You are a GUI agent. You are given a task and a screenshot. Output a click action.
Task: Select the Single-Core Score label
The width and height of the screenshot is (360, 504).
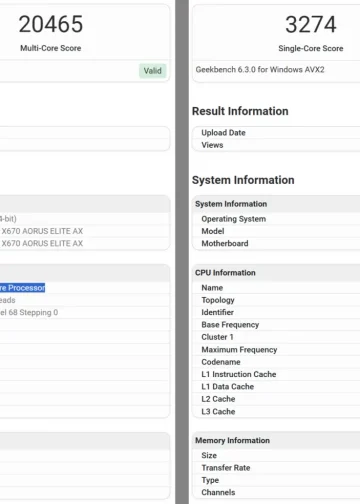pyautogui.click(x=311, y=48)
